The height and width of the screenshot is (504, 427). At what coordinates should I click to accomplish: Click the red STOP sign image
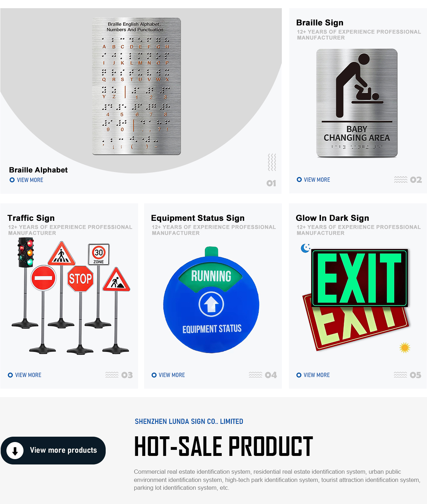80,279
